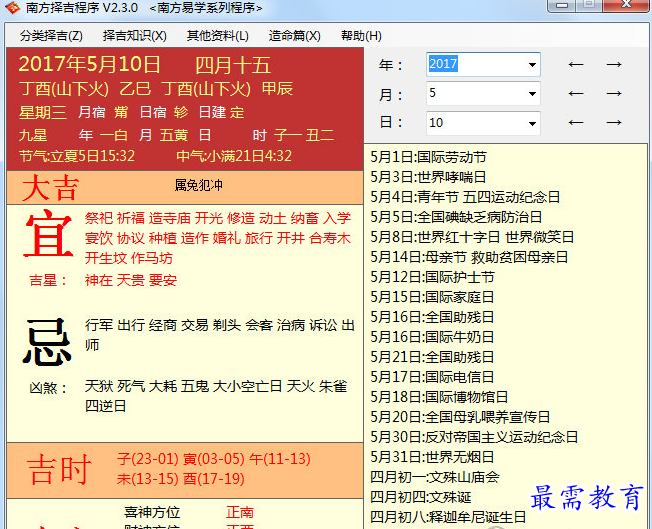Go to next year with right arrow
Viewport: 652px width, 529px height.
614,64
